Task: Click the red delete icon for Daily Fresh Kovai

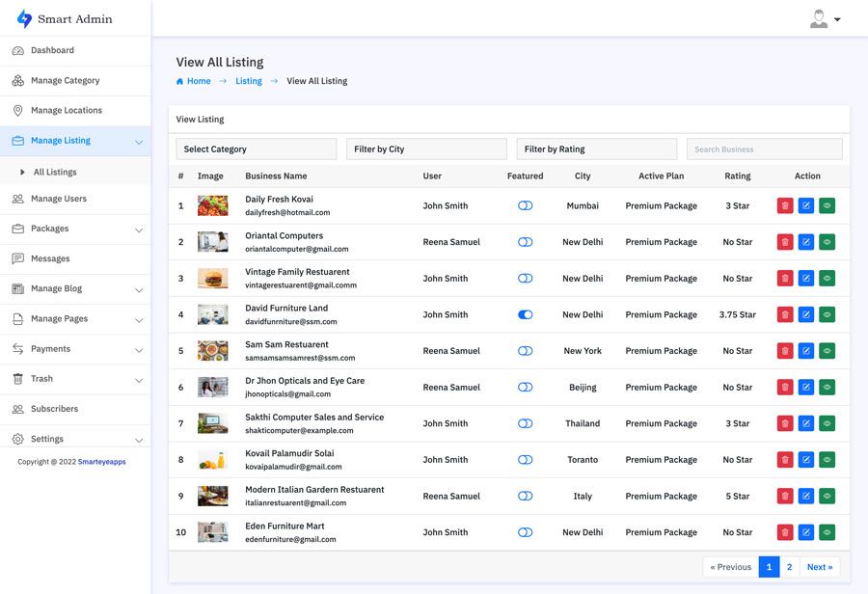Action: (785, 205)
